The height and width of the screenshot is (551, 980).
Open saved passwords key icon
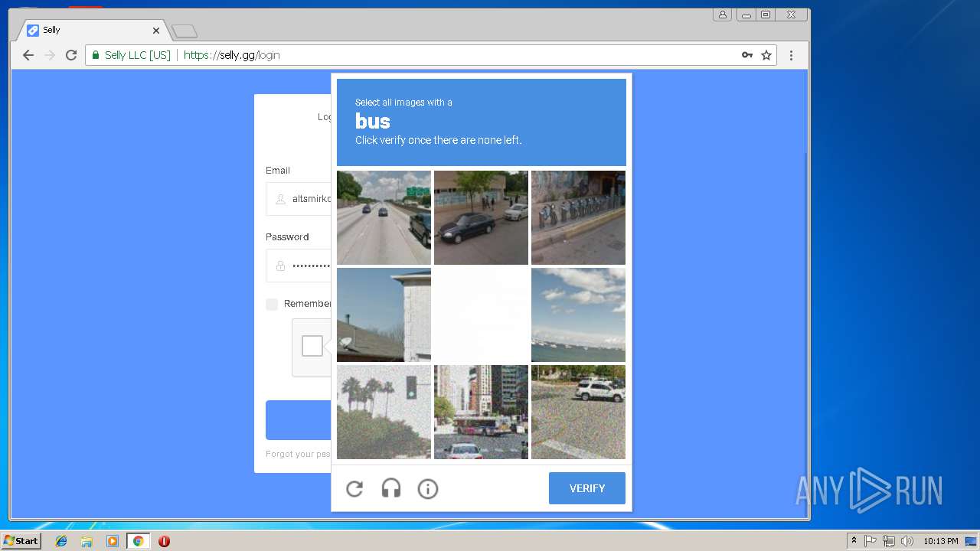pos(747,55)
